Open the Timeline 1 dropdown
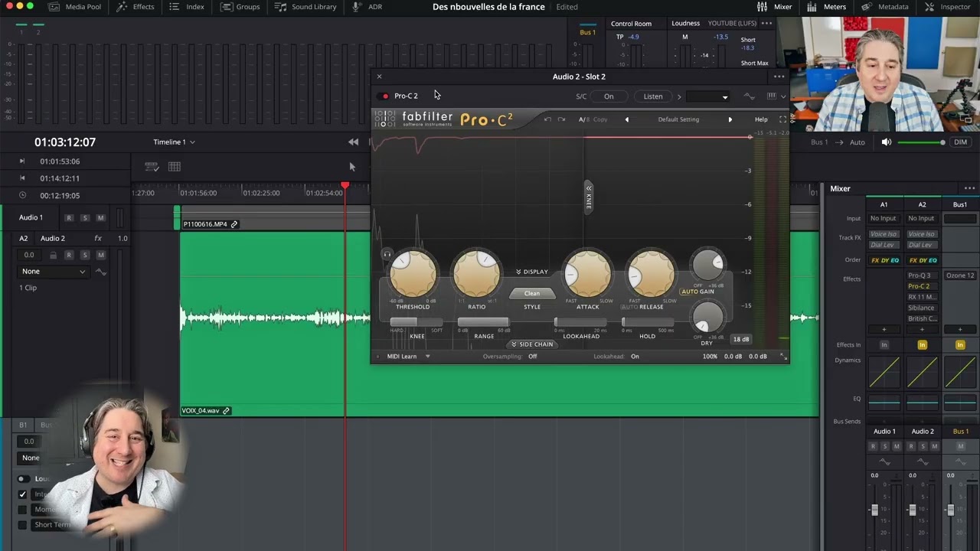 [x=174, y=142]
